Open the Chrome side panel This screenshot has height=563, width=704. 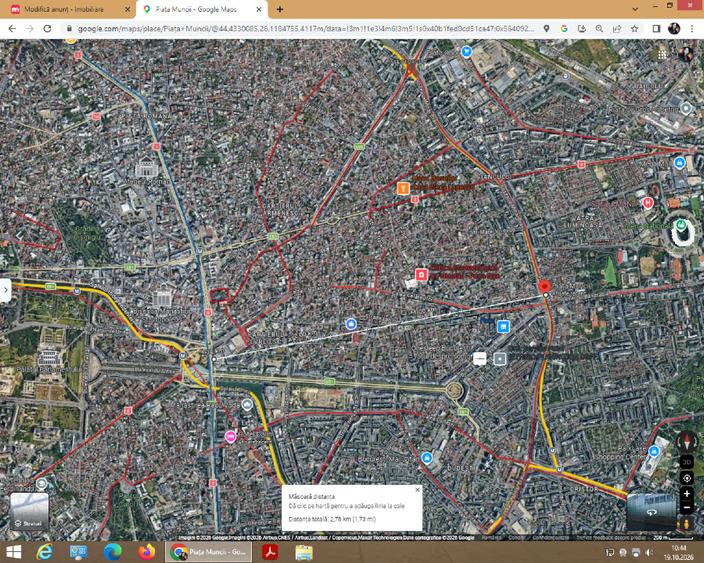656,29
